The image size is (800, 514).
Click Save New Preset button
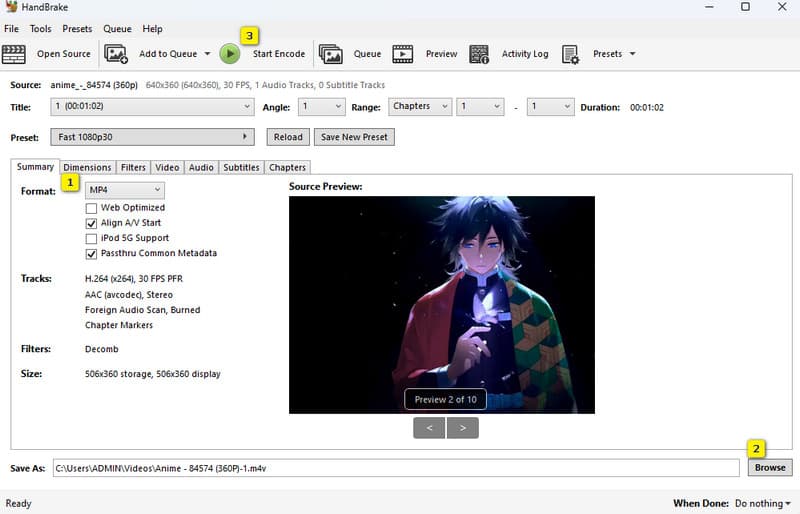click(x=353, y=137)
